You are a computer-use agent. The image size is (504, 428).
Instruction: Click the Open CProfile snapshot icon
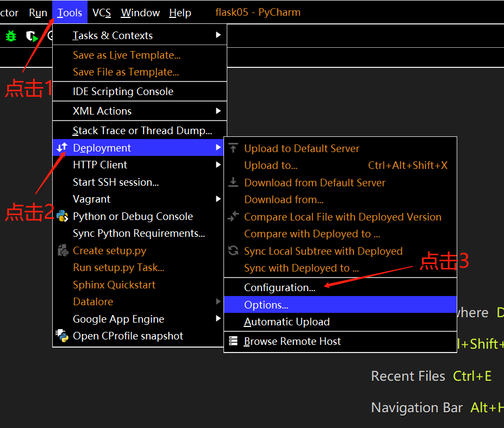[x=62, y=336]
